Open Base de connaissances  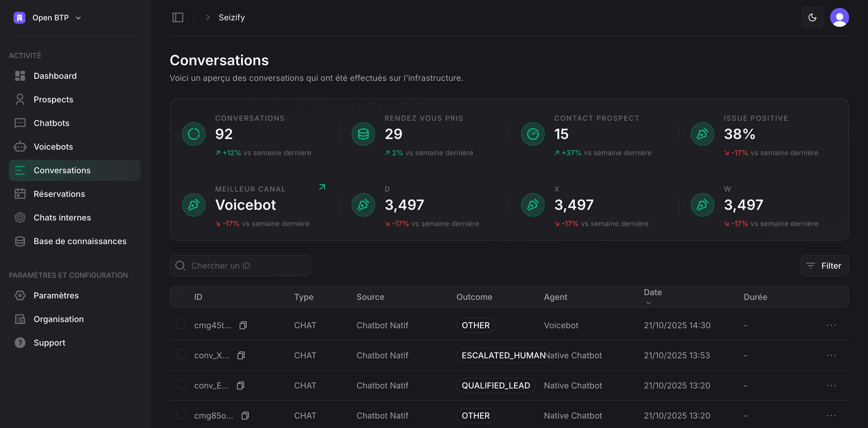coord(79,241)
